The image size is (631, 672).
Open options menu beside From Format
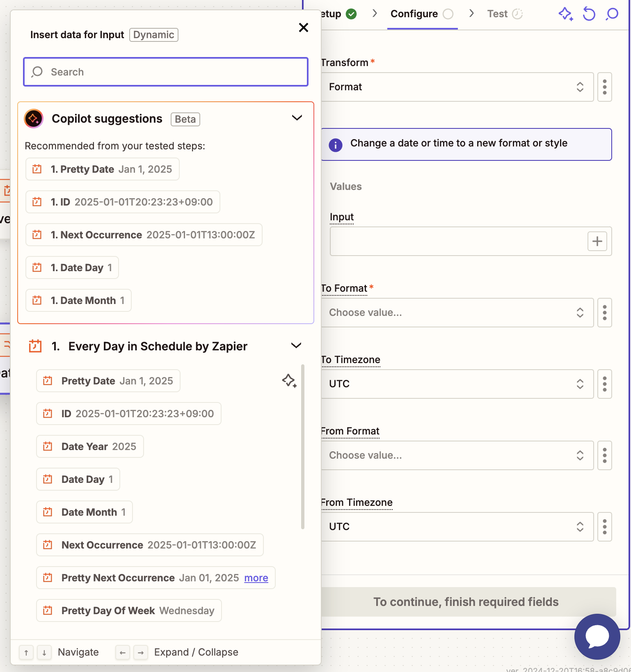[x=605, y=455]
